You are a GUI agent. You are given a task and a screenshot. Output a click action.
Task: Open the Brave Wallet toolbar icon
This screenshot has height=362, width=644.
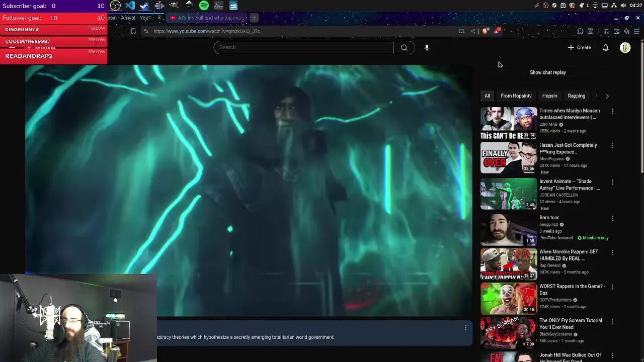click(616, 31)
